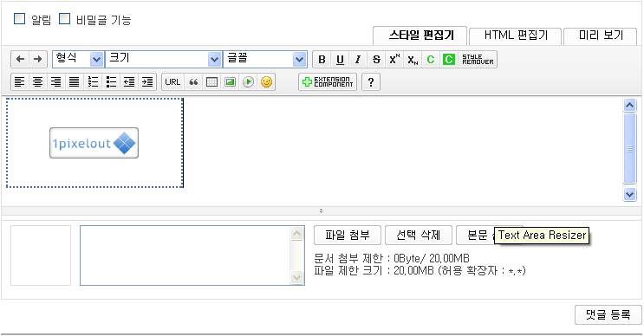
Task: Click the undo arrow button
Action: coord(20,59)
